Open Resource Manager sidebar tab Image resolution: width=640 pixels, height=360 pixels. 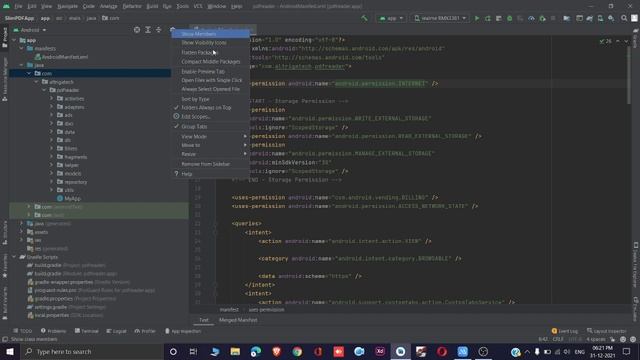[4, 79]
